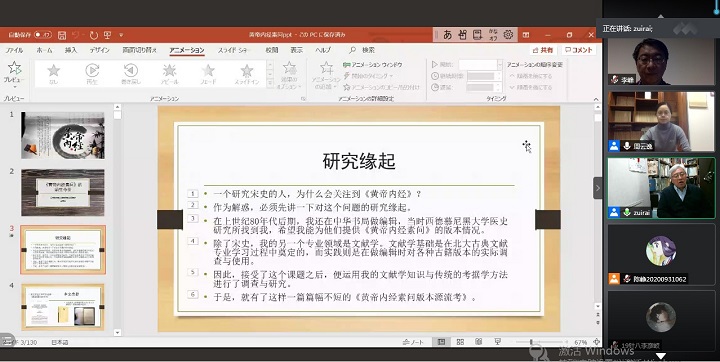Toggle normal view button in status bar
The height and width of the screenshot is (362, 720).
441,342
